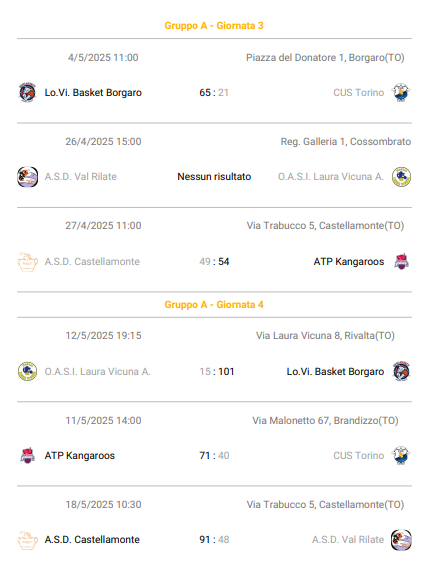Click the Via Malonetto 67, Brandizzo(TO) venue
The image size is (430, 567).
325,421
